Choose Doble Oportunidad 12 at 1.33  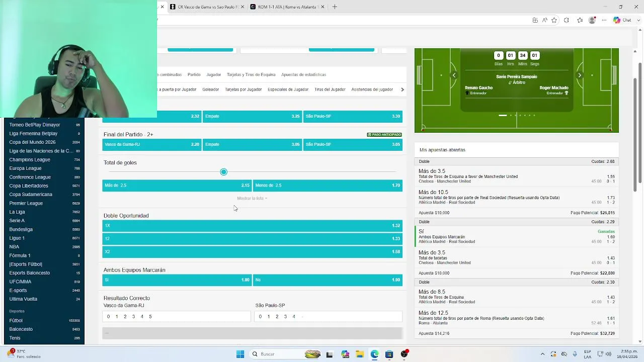pyautogui.click(x=252, y=239)
